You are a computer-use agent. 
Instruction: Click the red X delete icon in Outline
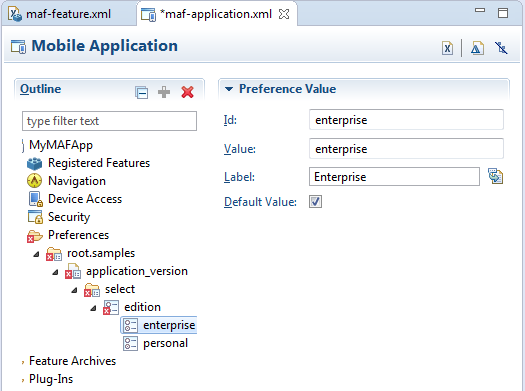pyautogui.click(x=187, y=92)
